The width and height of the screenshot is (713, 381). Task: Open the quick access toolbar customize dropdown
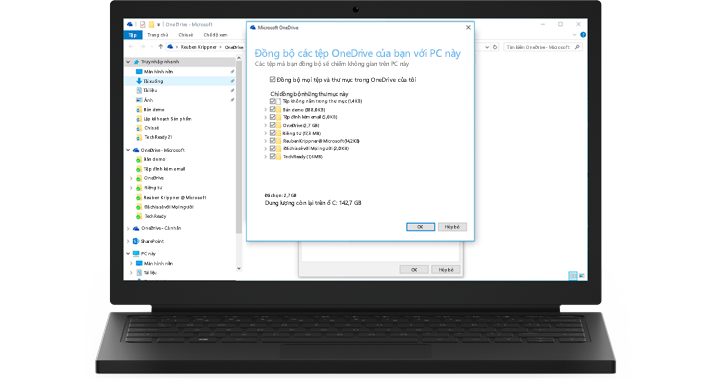159,25
